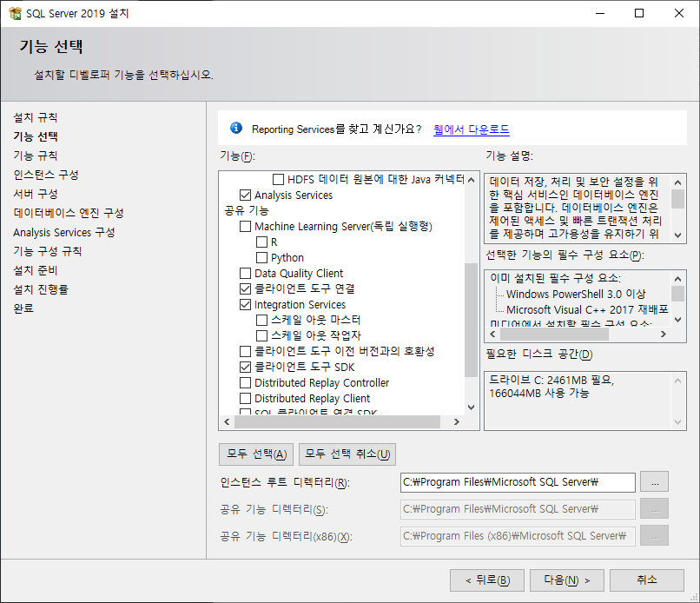Select 데이터베이스 엔진 구성 step in sidebar

coord(69,213)
